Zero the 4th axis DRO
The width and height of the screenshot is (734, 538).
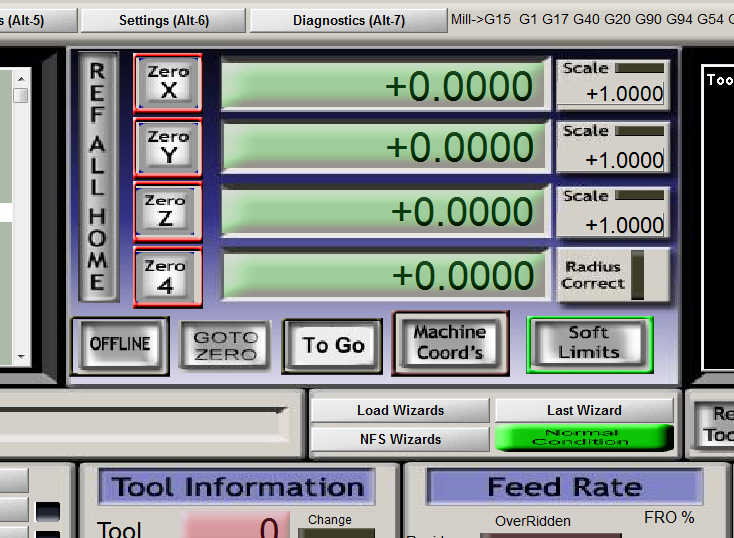pyautogui.click(x=168, y=277)
